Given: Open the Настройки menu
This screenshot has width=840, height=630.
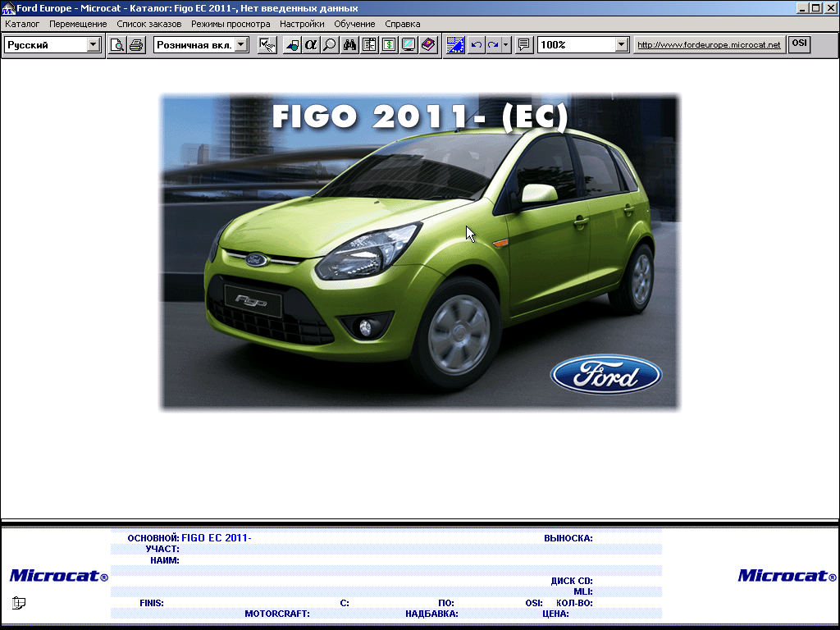Looking at the screenshot, I should point(302,24).
